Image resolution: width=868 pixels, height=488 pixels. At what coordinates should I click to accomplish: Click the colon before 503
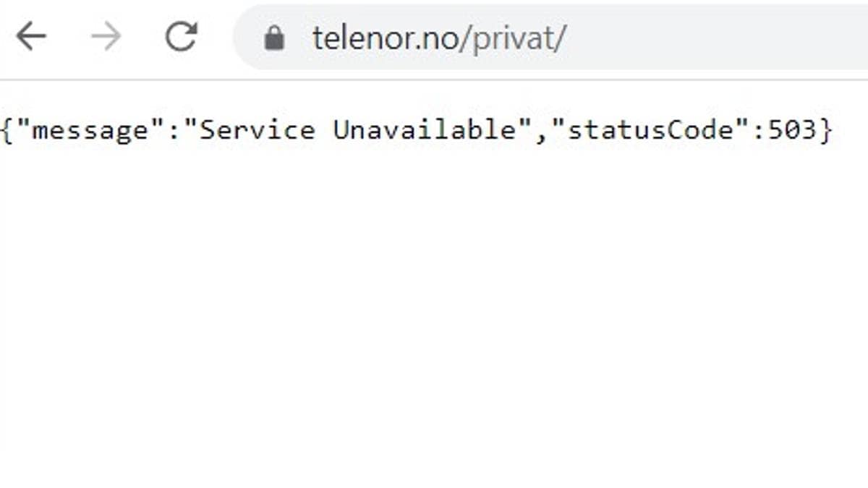[759, 132]
